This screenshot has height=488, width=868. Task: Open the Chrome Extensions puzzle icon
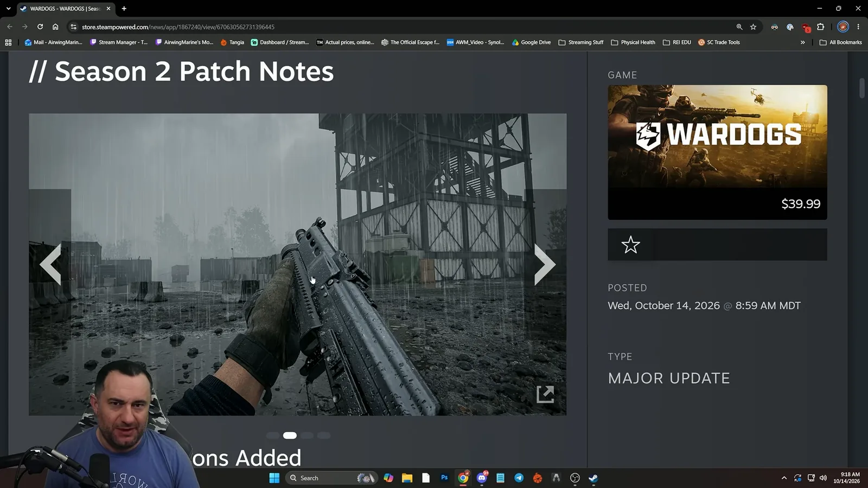(820, 27)
